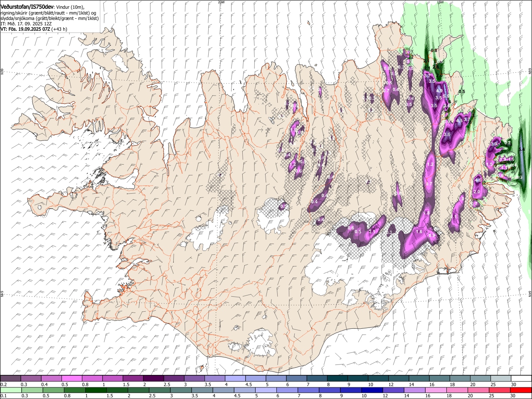Click the 'Veðurstofan/IS750dev' title text

click(27, 7)
